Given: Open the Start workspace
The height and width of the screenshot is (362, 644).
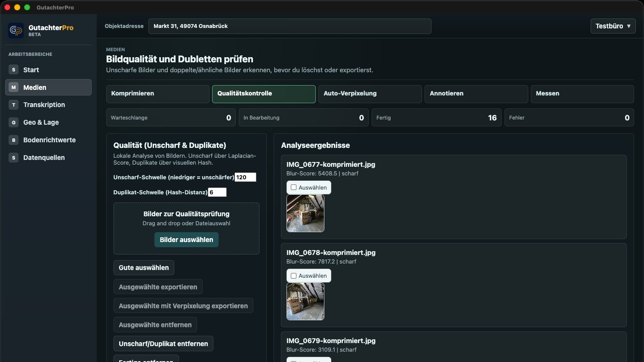Looking at the screenshot, I should click(x=48, y=70).
